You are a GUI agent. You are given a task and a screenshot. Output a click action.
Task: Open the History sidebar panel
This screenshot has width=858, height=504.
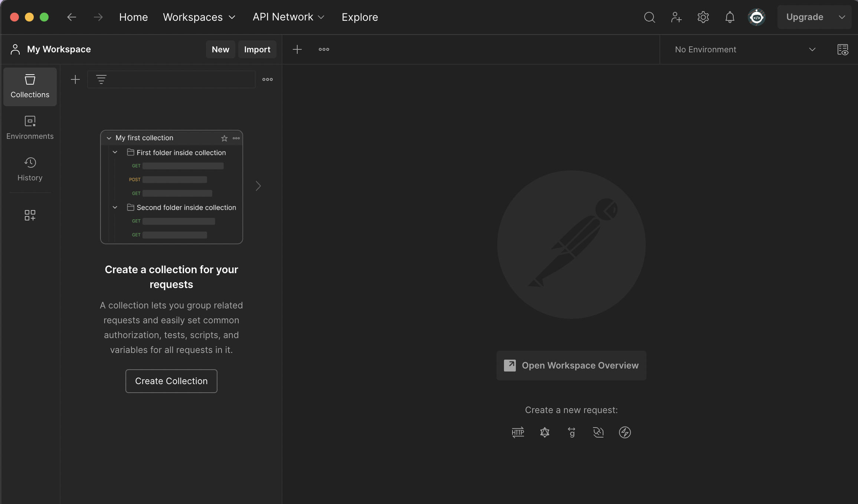(x=30, y=168)
